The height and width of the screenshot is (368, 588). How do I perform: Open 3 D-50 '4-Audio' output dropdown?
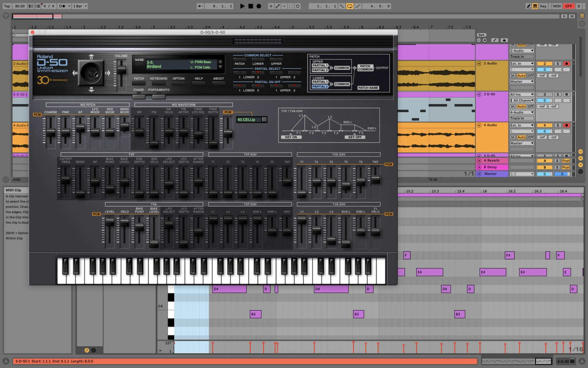pyautogui.click(x=522, y=112)
